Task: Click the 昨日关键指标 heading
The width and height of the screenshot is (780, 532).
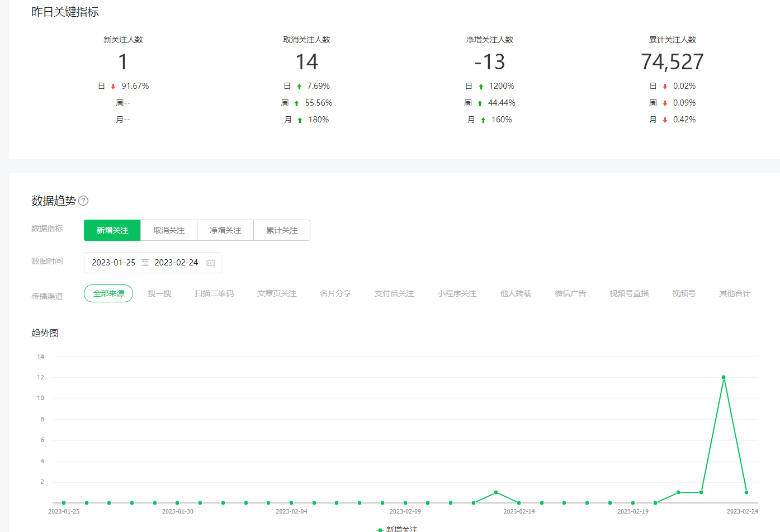Action: click(65, 12)
